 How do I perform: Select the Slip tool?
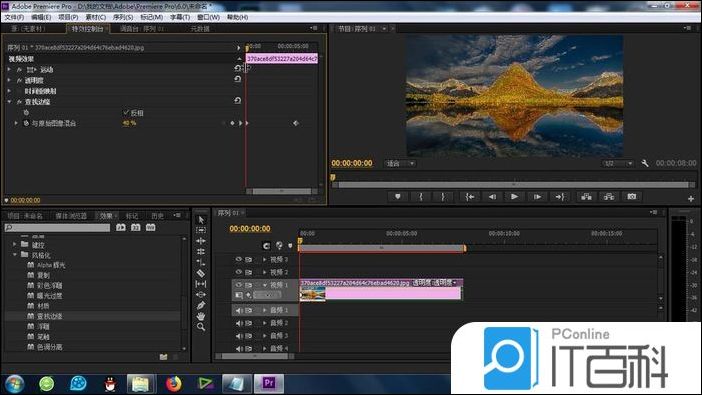201,284
